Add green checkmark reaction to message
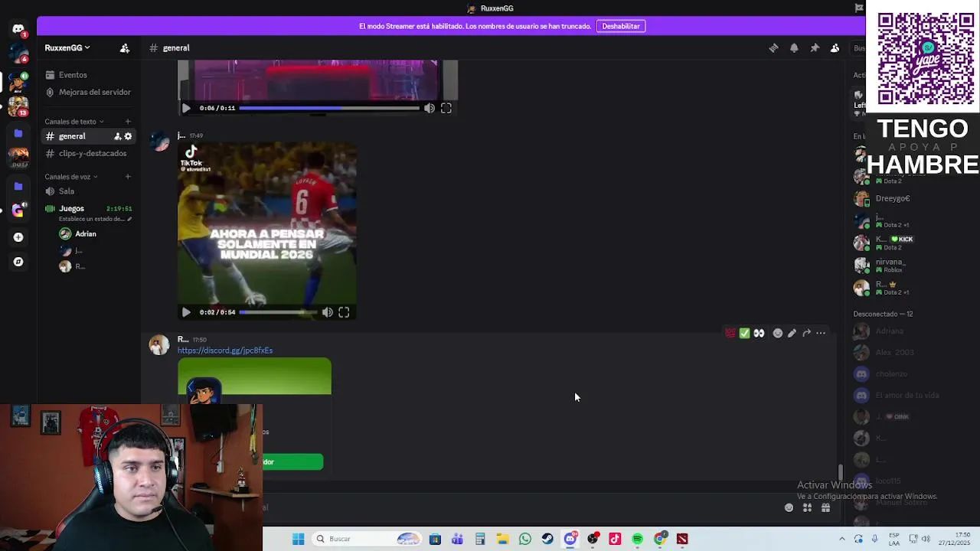This screenshot has width=980, height=551. click(744, 333)
